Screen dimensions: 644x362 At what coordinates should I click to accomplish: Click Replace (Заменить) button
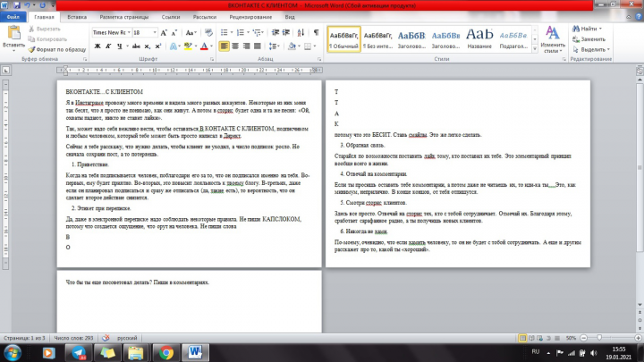(x=589, y=39)
